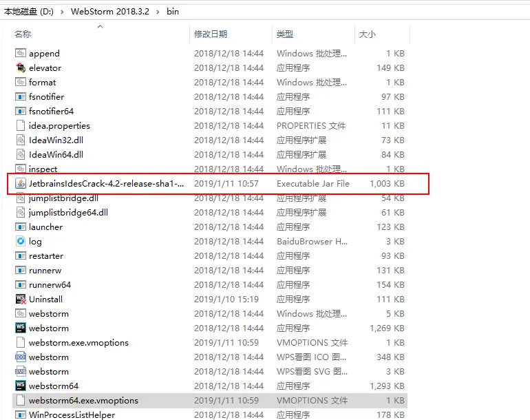
Task: Select the 5 KB webstorm batch file name
Action: point(49,314)
